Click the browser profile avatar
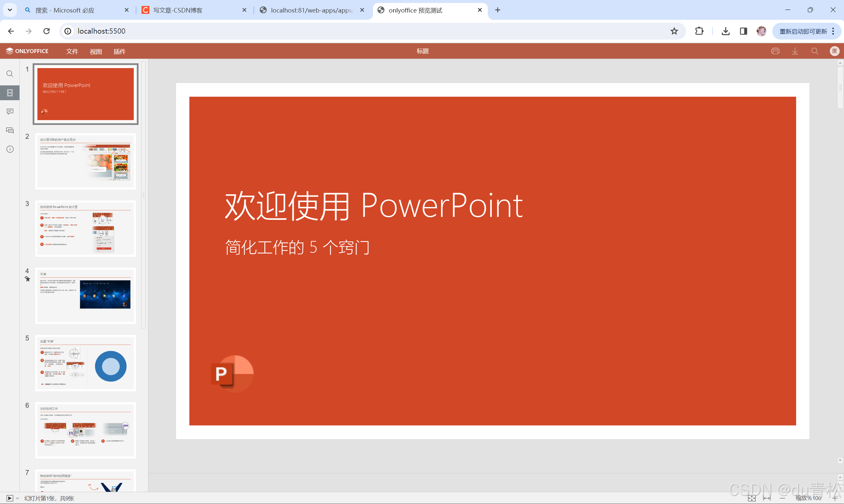The height and width of the screenshot is (504, 844). click(762, 31)
